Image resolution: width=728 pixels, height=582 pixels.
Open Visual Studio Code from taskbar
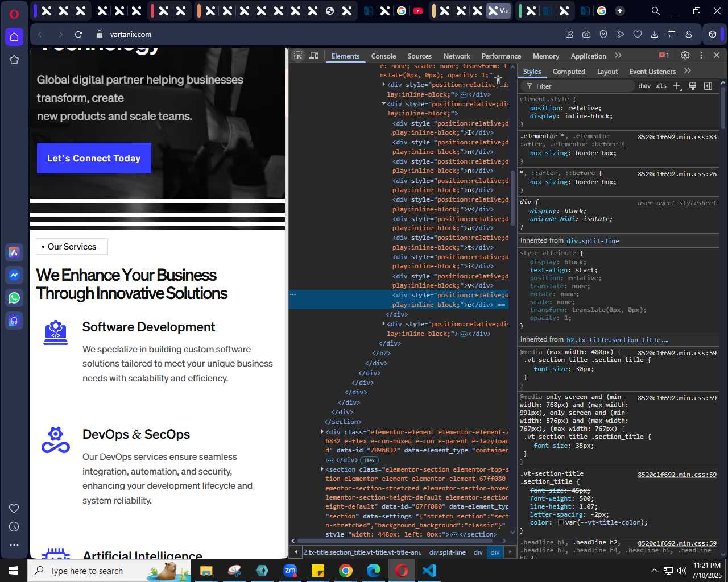tap(429, 570)
